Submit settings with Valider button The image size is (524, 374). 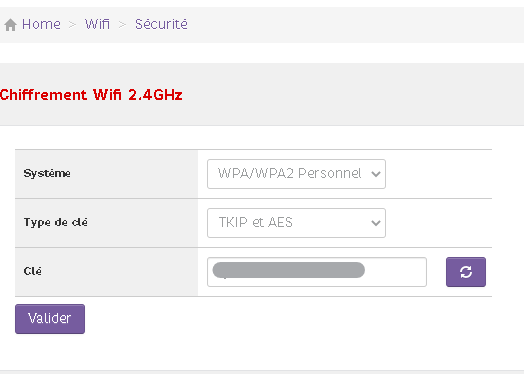pos(50,319)
